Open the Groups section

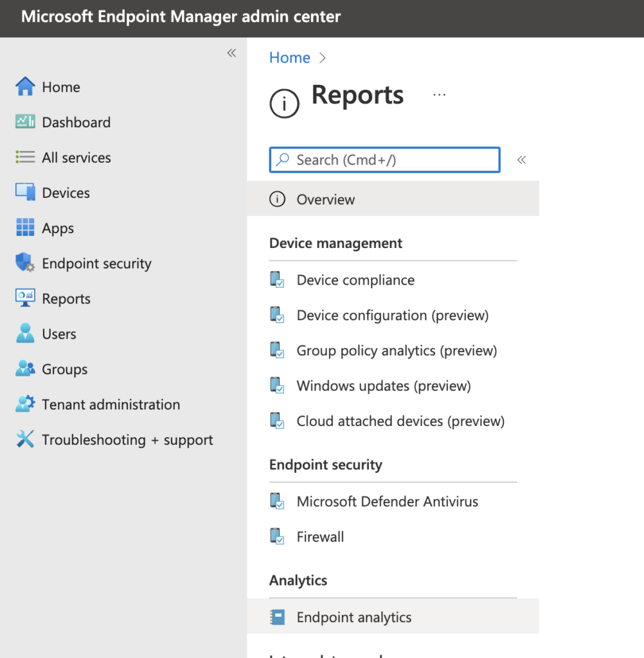65,369
